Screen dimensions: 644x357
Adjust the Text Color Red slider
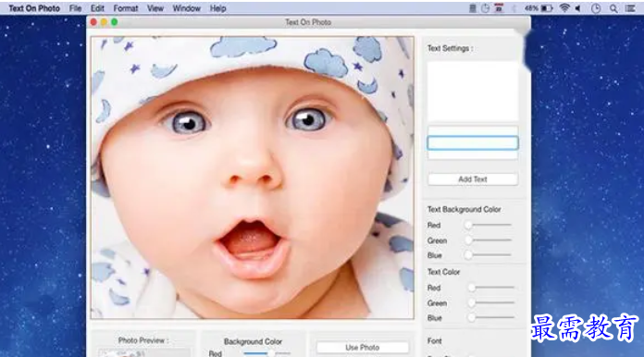click(492, 288)
